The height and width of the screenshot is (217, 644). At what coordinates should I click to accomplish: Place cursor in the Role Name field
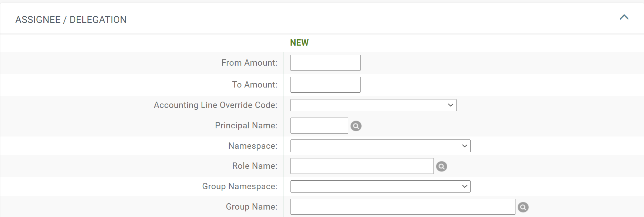point(362,166)
